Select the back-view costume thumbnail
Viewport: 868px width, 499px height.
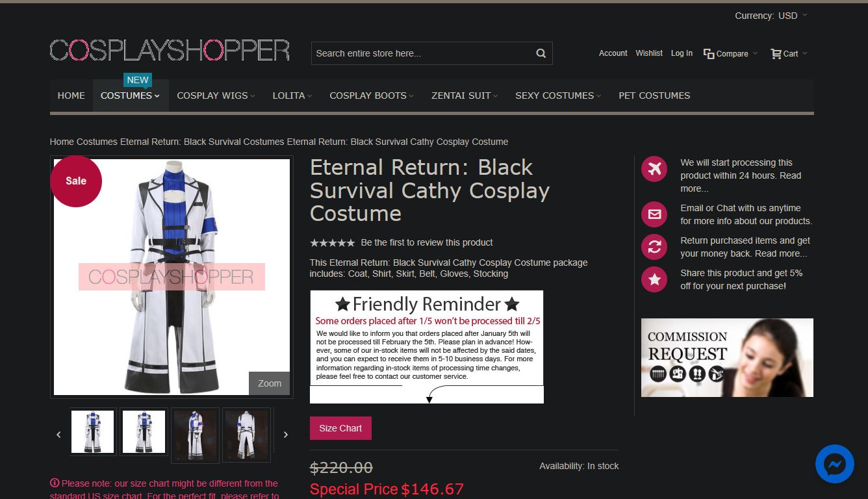point(246,435)
